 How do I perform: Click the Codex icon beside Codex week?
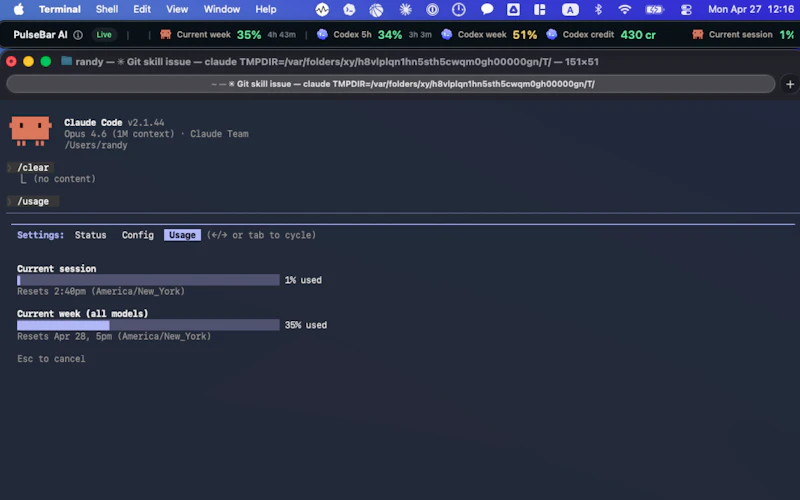point(446,35)
